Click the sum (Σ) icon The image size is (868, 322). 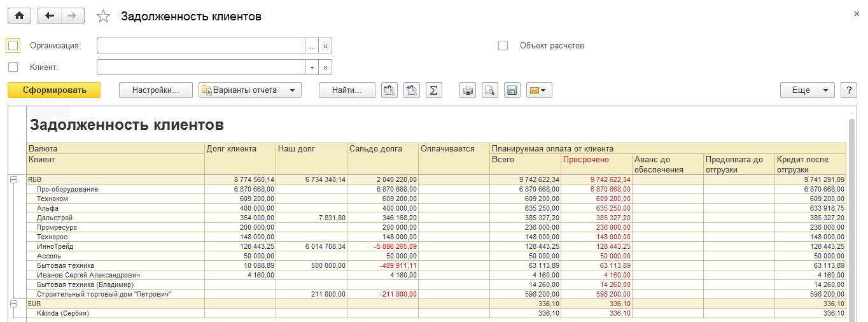click(433, 90)
